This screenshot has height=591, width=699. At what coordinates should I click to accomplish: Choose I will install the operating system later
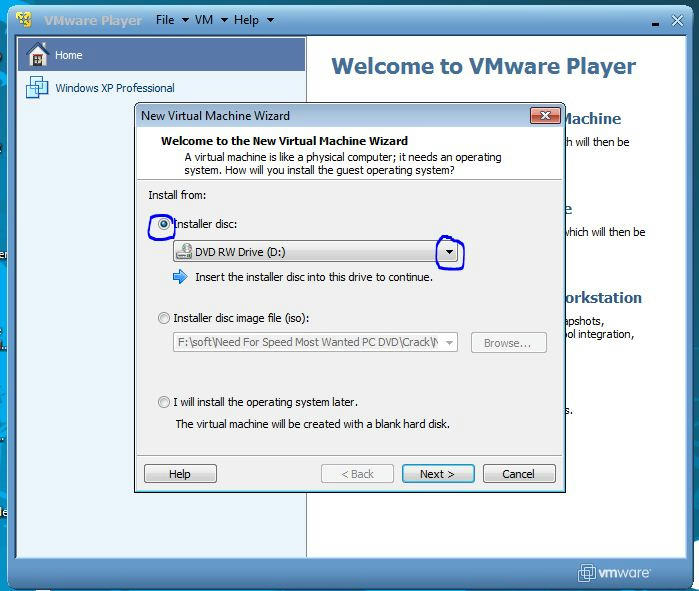(164, 402)
